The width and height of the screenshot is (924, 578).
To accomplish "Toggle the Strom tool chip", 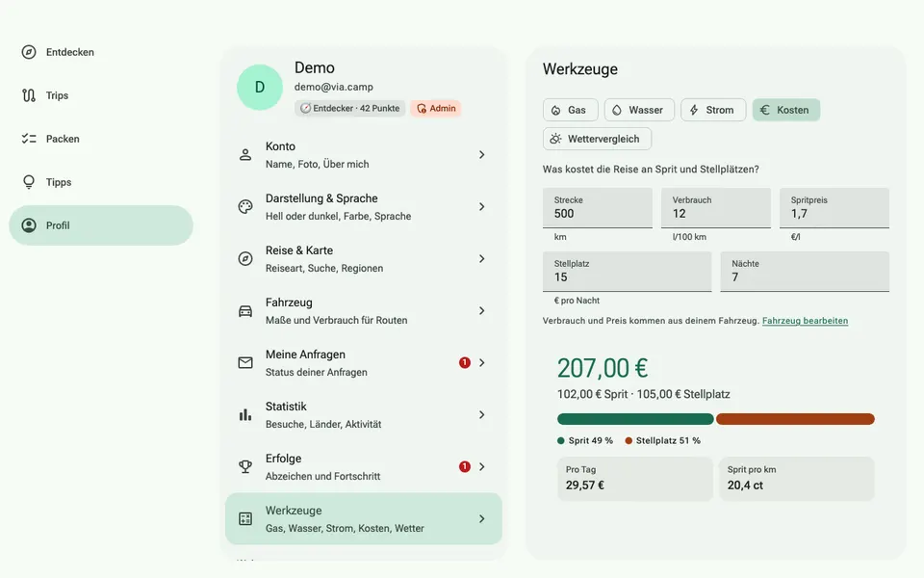I will click(x=713, y=110).
